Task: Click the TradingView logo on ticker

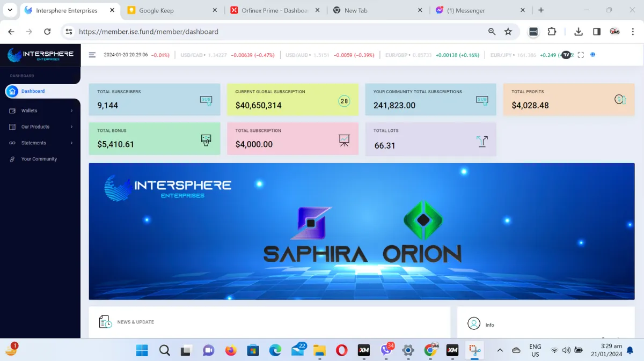Action: pos(566,55)
